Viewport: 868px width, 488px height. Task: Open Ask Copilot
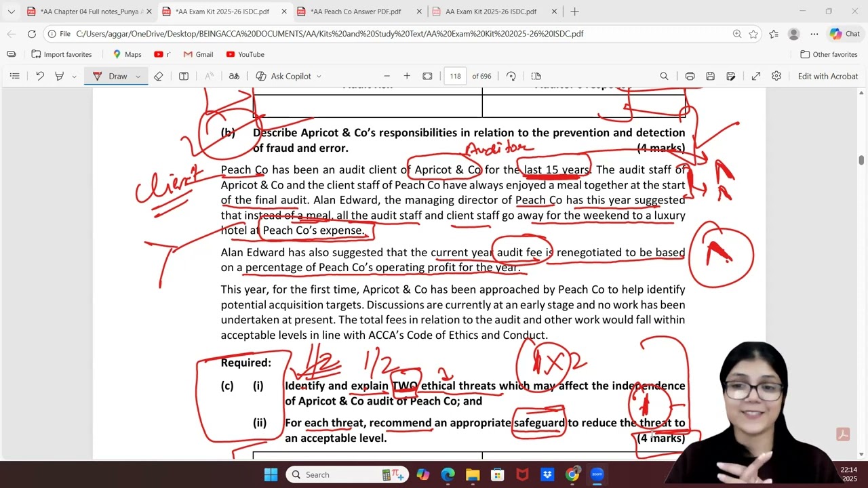click(283, 76)
